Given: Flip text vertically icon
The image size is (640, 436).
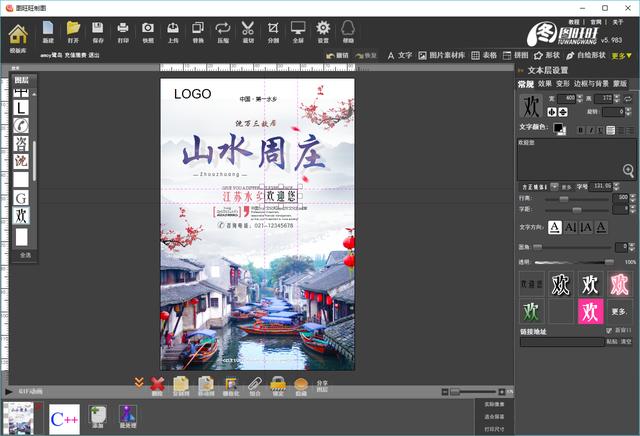Looking at the screenshot, I should click(563, 112).
